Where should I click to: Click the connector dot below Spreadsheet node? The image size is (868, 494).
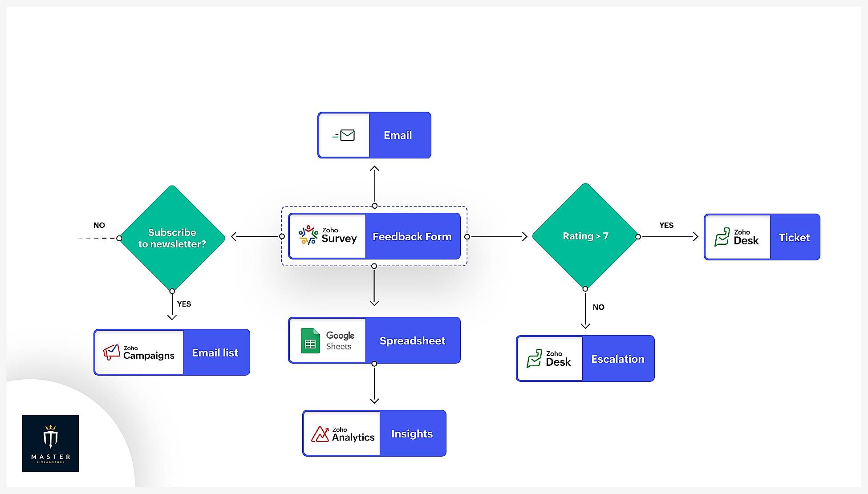click(x=374, y=364)
